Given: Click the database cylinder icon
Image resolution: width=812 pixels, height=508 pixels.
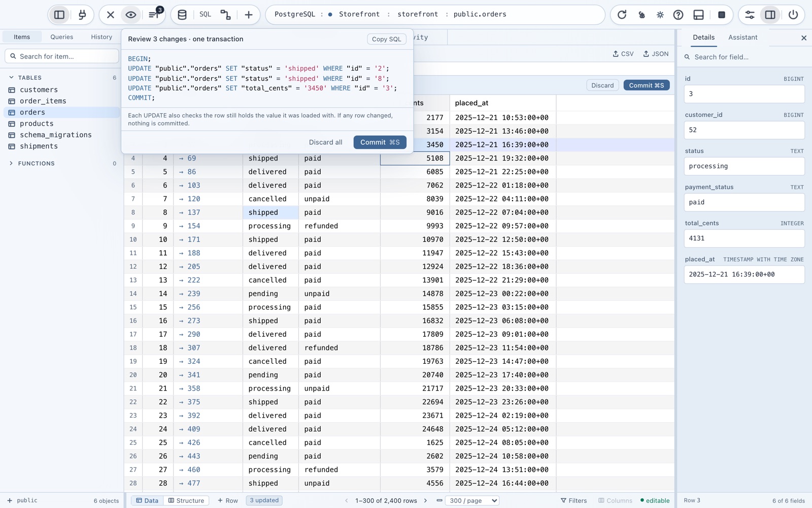Looking at the screenshot, I should click(182, 15).
